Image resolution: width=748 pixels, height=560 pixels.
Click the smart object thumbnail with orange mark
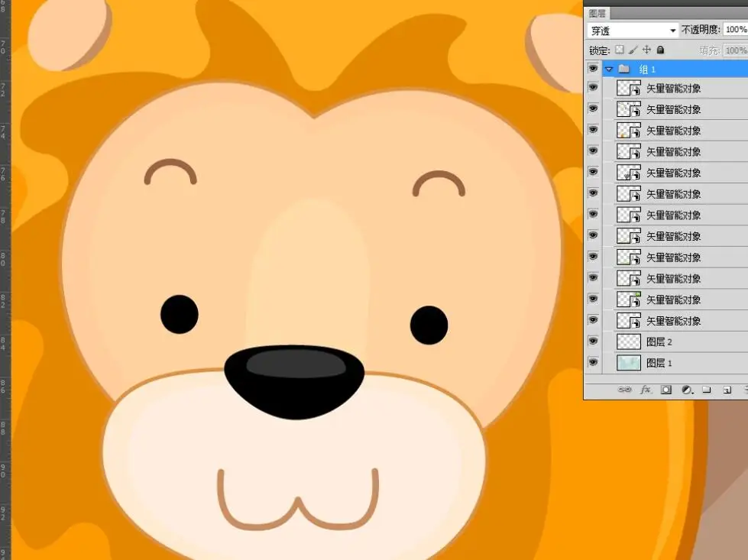pos(629,130)
